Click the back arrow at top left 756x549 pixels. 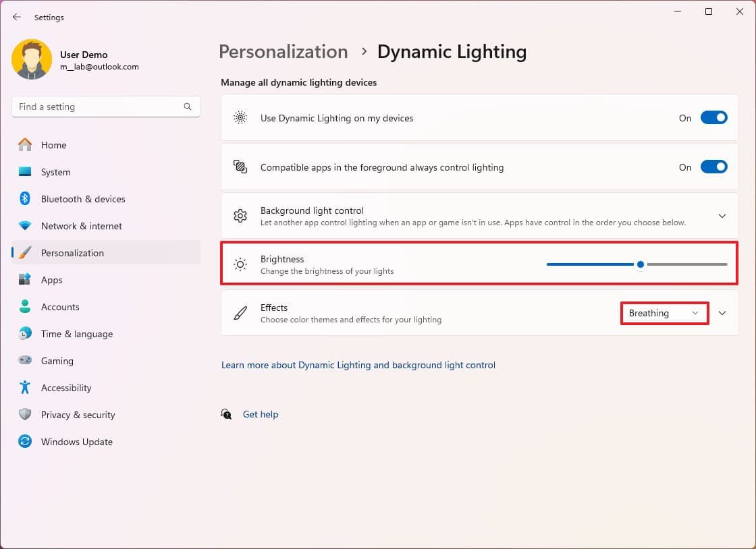click(16, 17)
